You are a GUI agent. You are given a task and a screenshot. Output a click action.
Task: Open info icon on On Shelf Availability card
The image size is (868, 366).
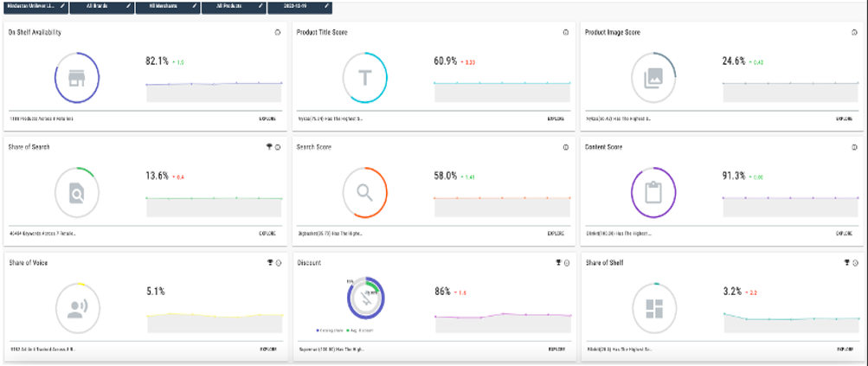click(x=278, y=33)
